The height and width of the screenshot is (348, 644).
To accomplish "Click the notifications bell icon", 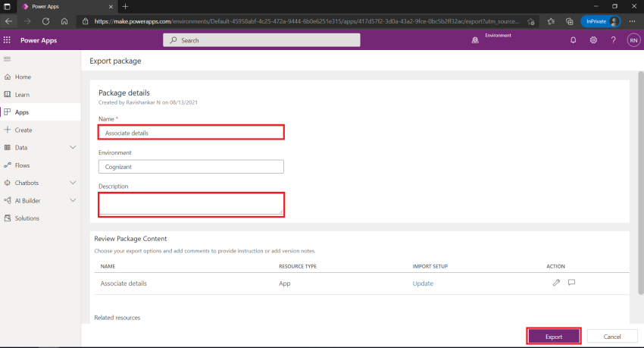I will click(x=573, y=40).
